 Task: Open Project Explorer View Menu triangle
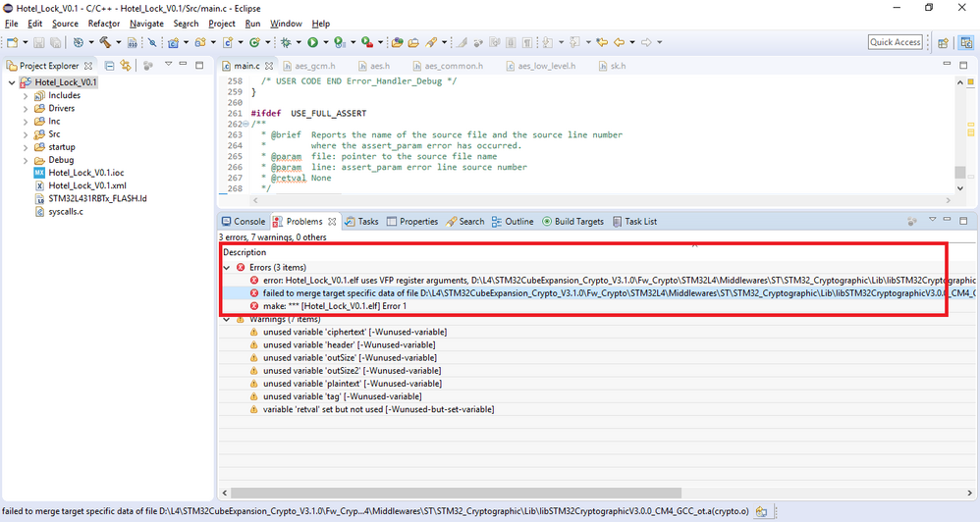(x=168, y=64)
